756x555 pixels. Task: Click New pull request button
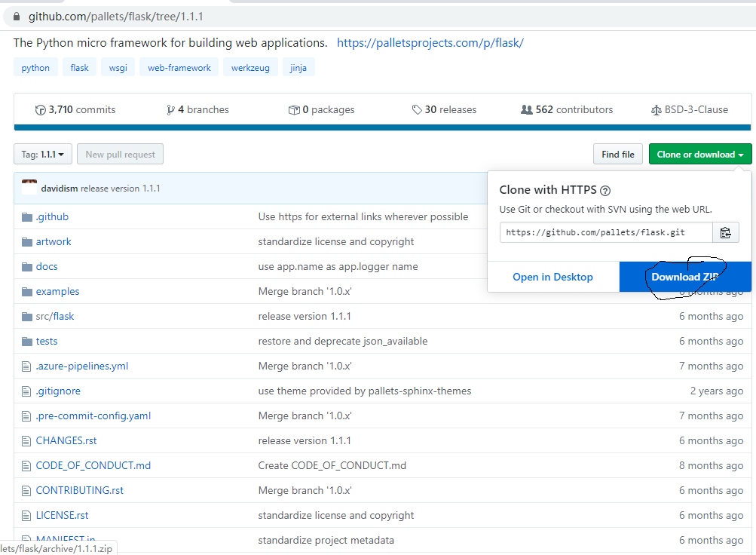point(120,155)
